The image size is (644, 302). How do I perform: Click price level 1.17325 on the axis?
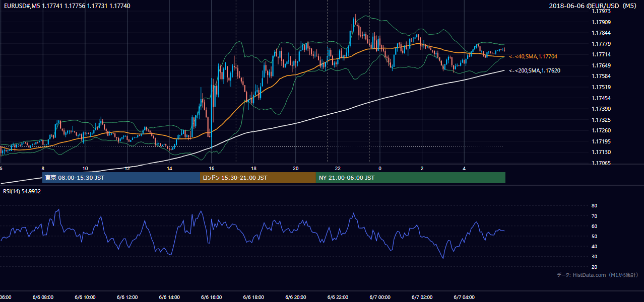point(601,120)
